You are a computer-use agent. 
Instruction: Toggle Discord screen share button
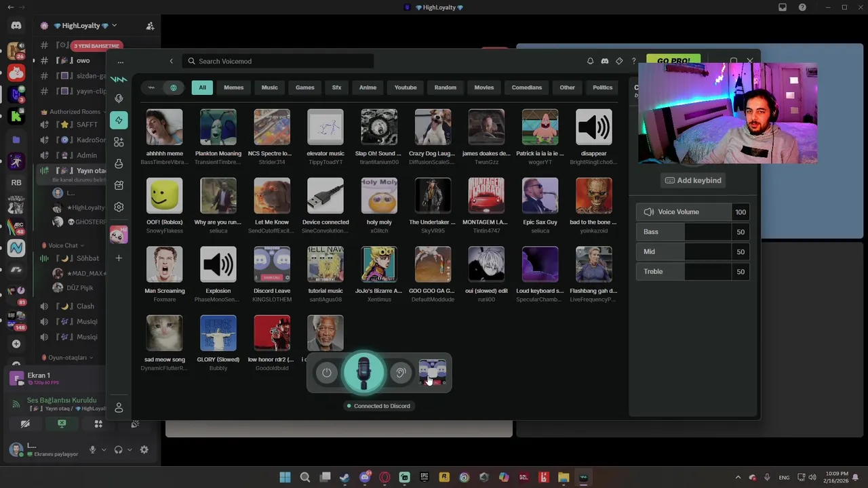pos(62,424)
